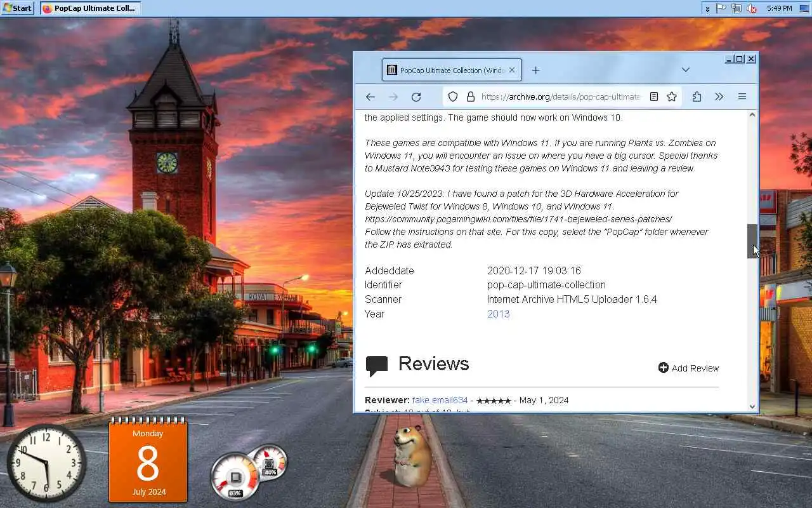Click the scrollbar up arrow
This screenshot has width=812, height=508.
[x=752, y=115]
